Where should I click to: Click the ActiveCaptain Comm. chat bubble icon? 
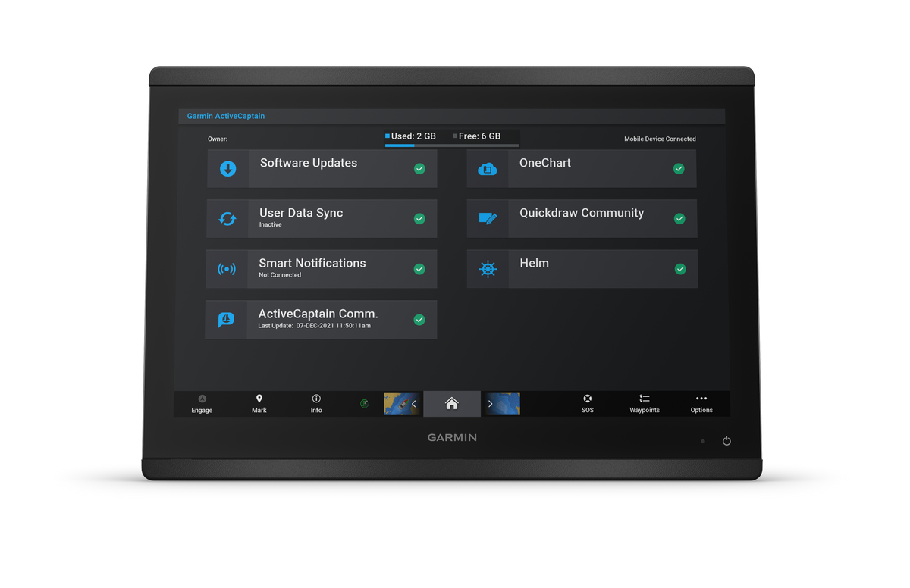click(x=226, y=320)
